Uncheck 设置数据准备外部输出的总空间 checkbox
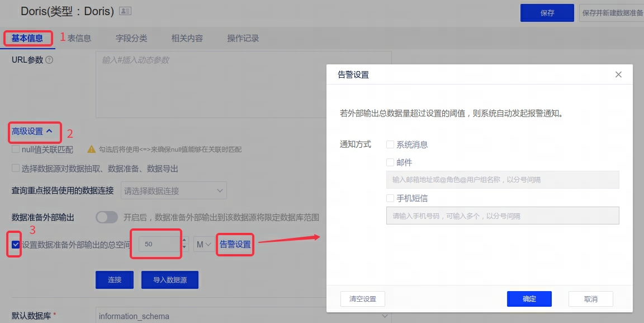Viewport: 644px width, 323px height. (x=16, y=244)
